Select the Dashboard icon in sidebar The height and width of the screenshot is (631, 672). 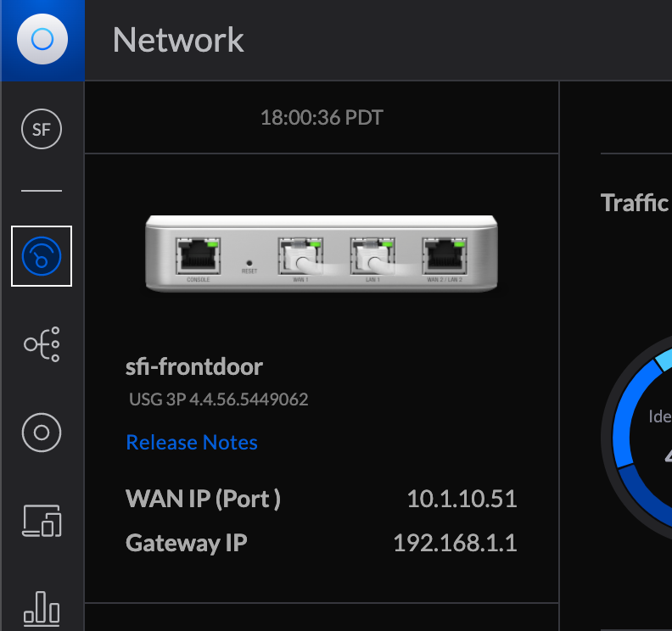point(42,256)
